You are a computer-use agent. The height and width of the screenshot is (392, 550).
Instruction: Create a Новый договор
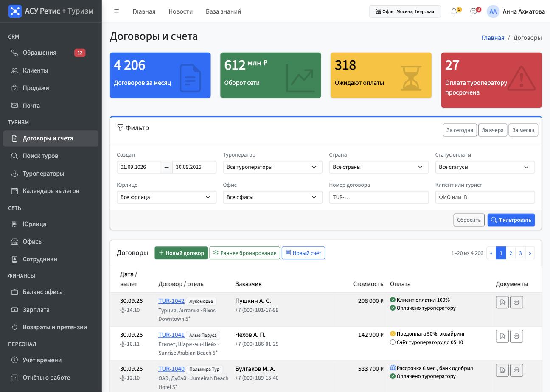coord(181,253)
